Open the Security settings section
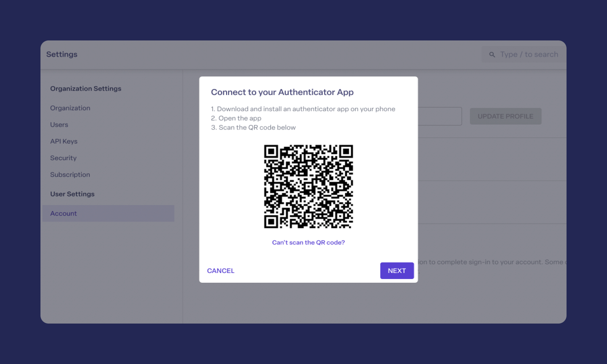Image resolution: width=607 pixels, height=364 pixels. (x=63, y=158)
